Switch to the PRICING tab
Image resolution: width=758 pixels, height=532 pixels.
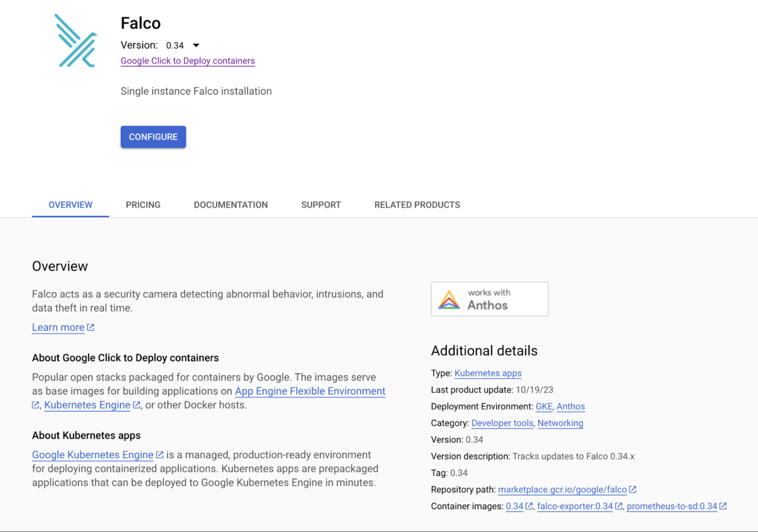(x=143, y=205)
